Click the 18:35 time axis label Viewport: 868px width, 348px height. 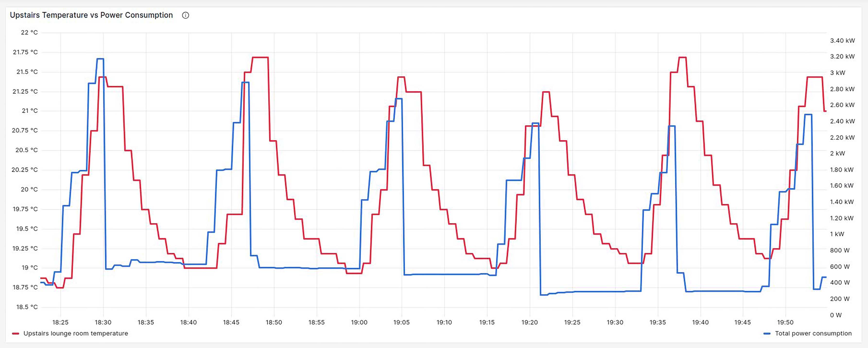coord(146,322)
